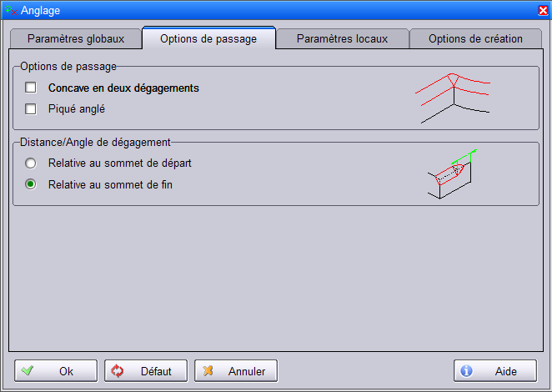This screenshot has height=392, width=552.
Task: Switch to Paramètres globaux tab
Action: pyautogui.click(x=76, y=38)
